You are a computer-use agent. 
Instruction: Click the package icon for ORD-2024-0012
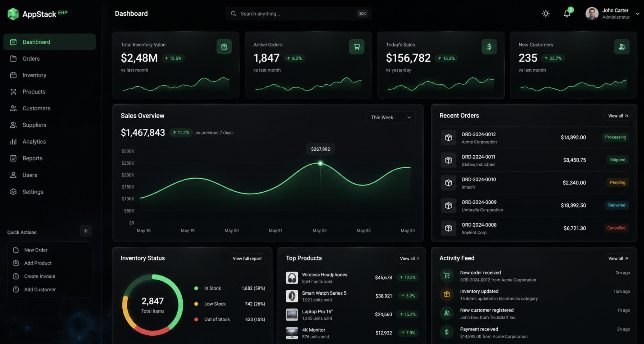click(448, 137)
